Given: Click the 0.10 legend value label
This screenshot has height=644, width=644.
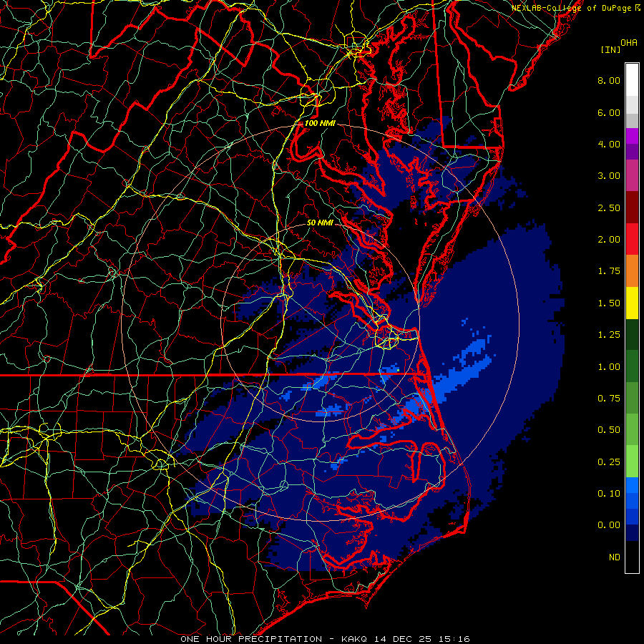Looking at the screenshot, I should [609, 494].
